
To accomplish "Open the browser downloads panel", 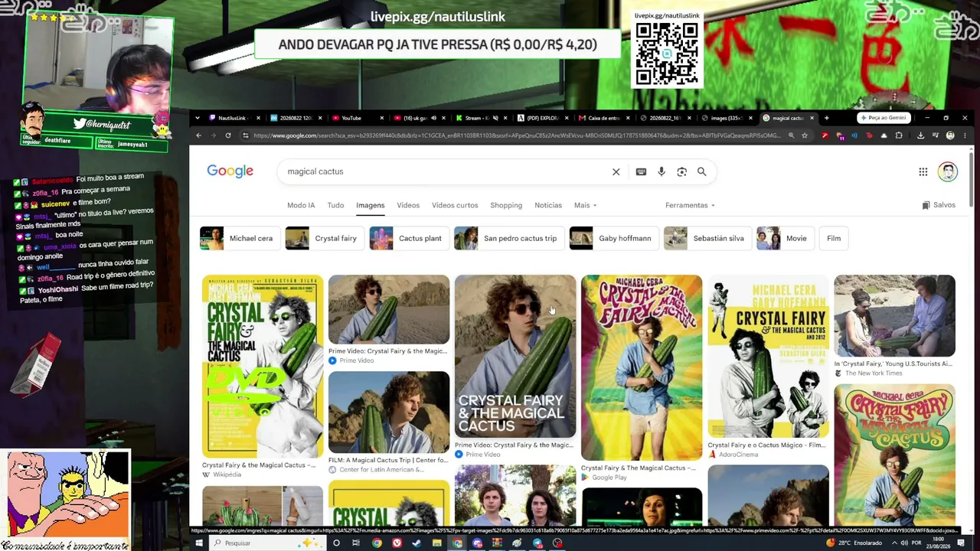I will [x=920, y=135].
